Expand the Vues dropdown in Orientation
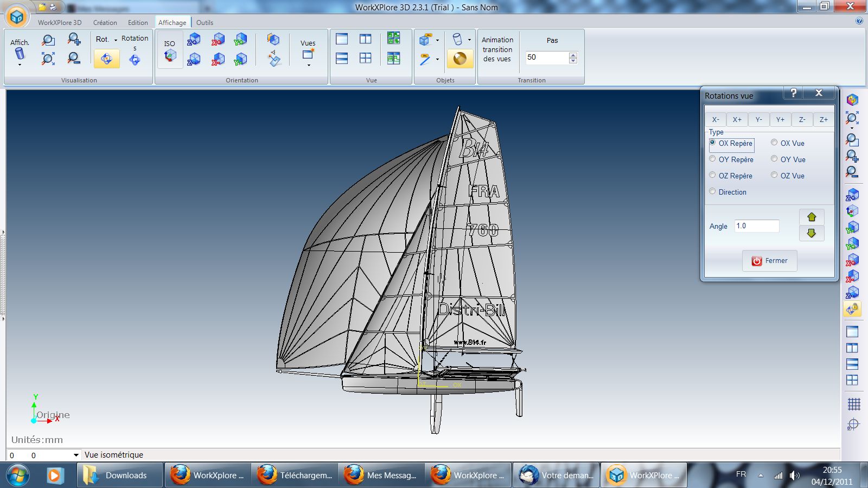 (309, 65)
